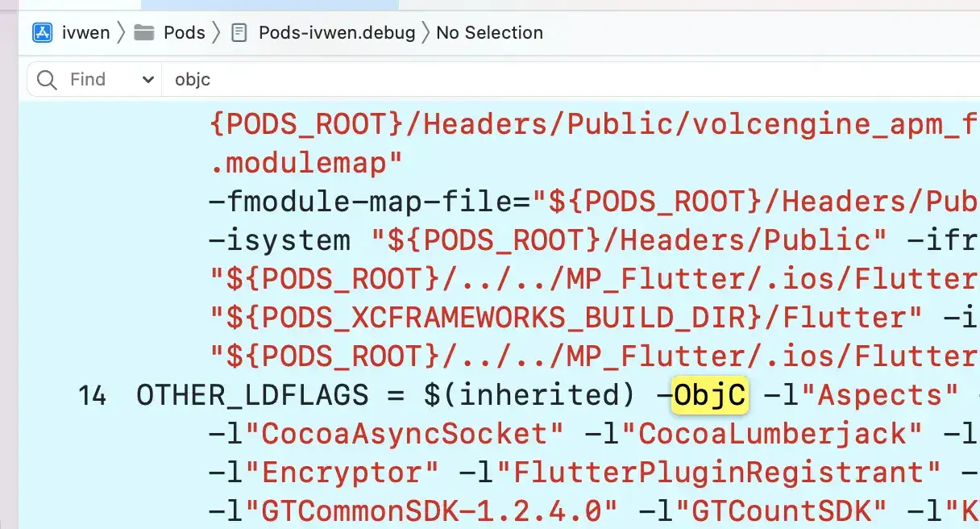Click the magnifying glass search icon
The width and height of the screenshot is (980, 529).
pyautogui.click(x=48, y=80)
